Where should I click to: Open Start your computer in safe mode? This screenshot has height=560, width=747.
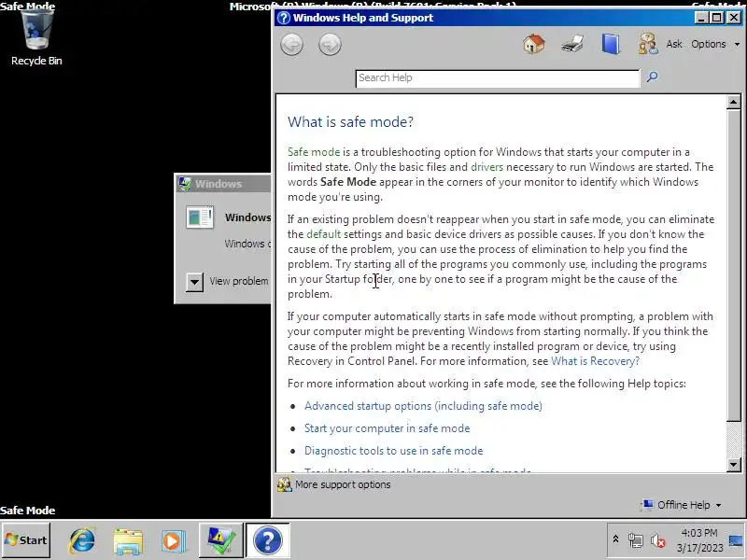pos(387,428)
